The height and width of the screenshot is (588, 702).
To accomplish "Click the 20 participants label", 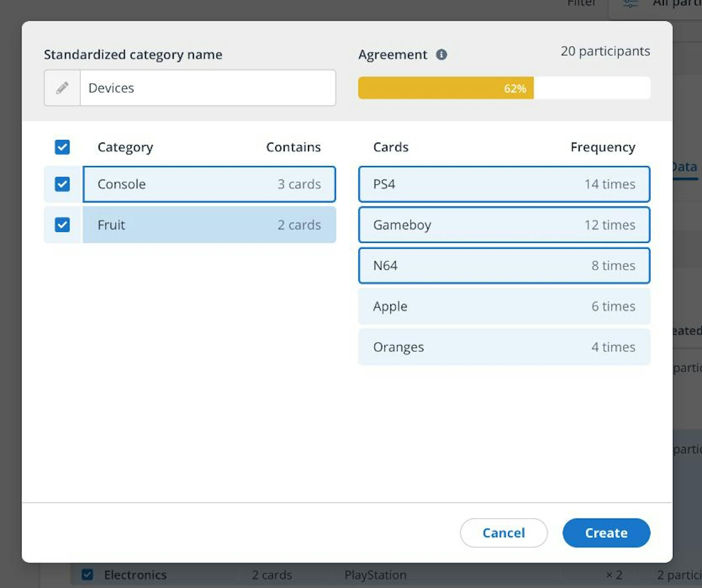I will [x=605, y=51].
